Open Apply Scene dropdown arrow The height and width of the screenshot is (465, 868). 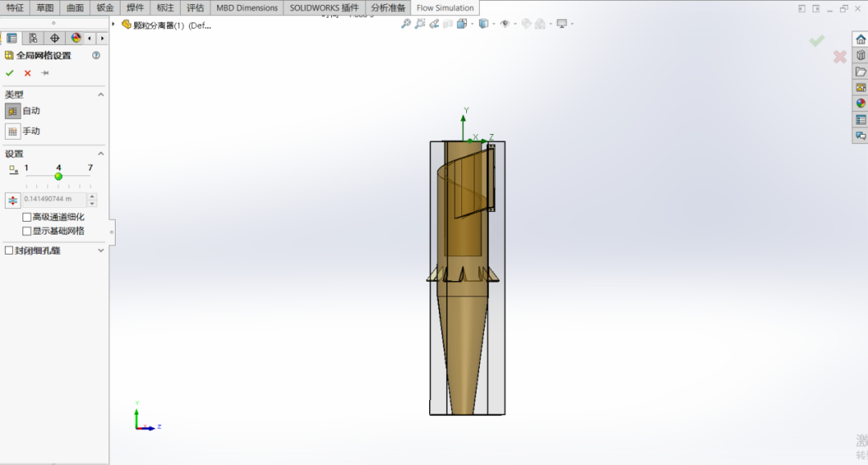click(x=551, y=24)
